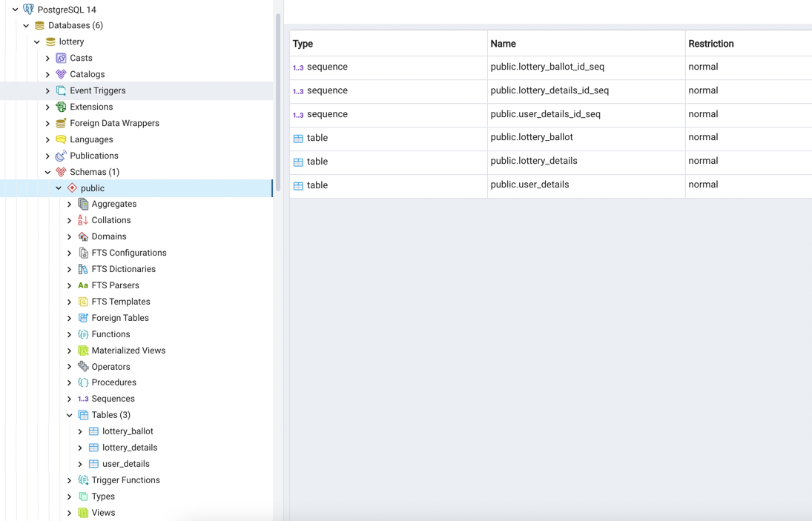Select the user_details tree item
This screenshot has height=521, width=812.
coord(126,464)
